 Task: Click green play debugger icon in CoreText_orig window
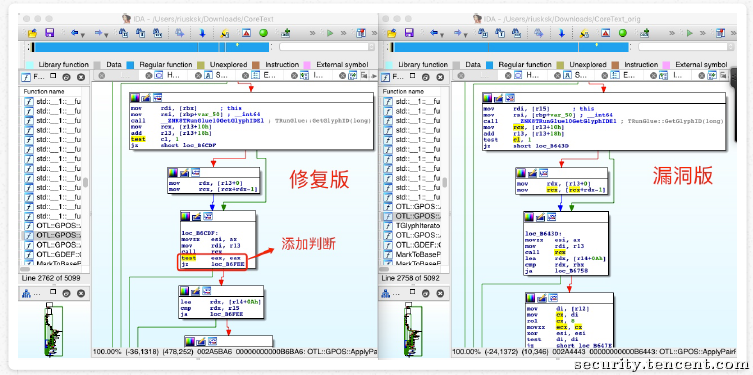(689, 33)
